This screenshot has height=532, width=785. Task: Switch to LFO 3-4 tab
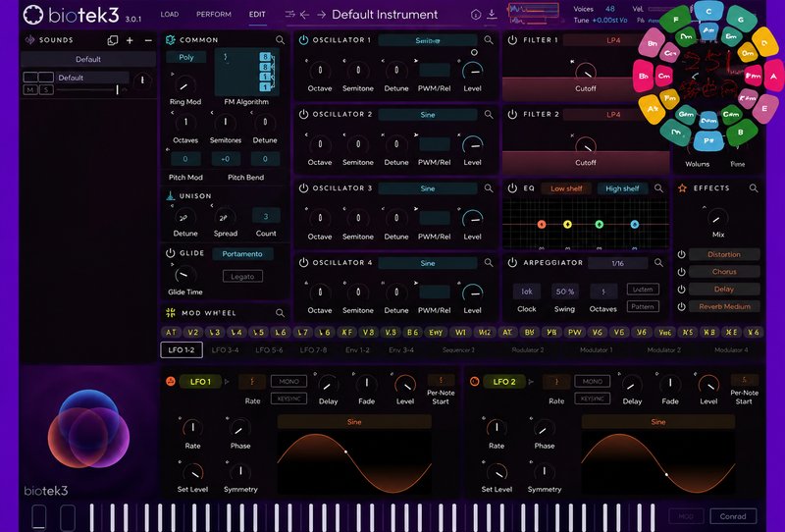click(x=226, y=349)
